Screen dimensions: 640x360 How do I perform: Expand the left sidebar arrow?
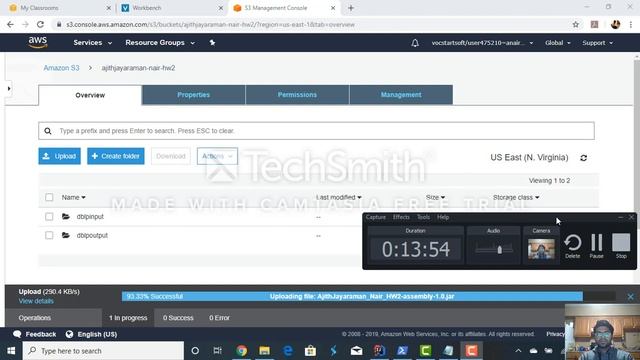[x=9, y=89]
